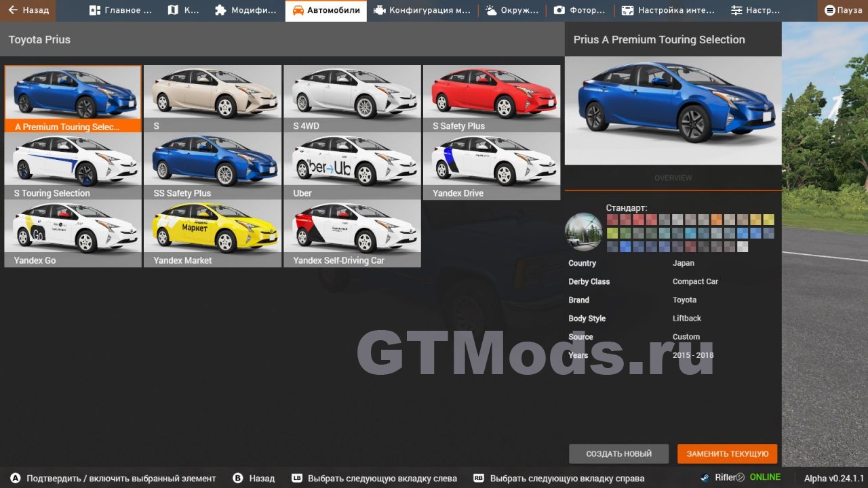Click the Steam icon next to Rifler

tap(705, 478)
